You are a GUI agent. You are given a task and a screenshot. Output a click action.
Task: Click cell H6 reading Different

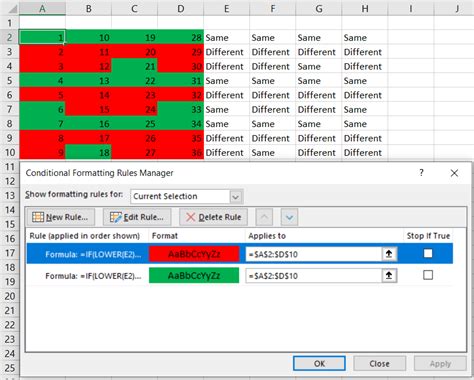tap(365, 95)
